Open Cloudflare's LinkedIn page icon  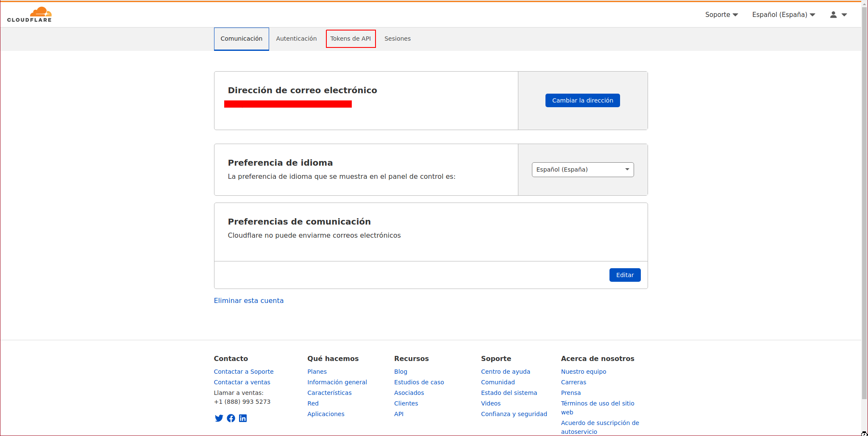pos(243,418)
